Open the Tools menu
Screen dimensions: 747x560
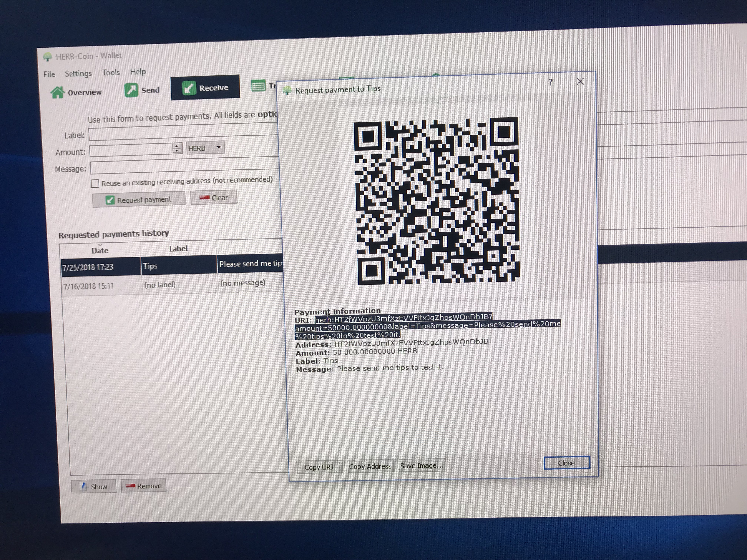[x=111, y=73]
